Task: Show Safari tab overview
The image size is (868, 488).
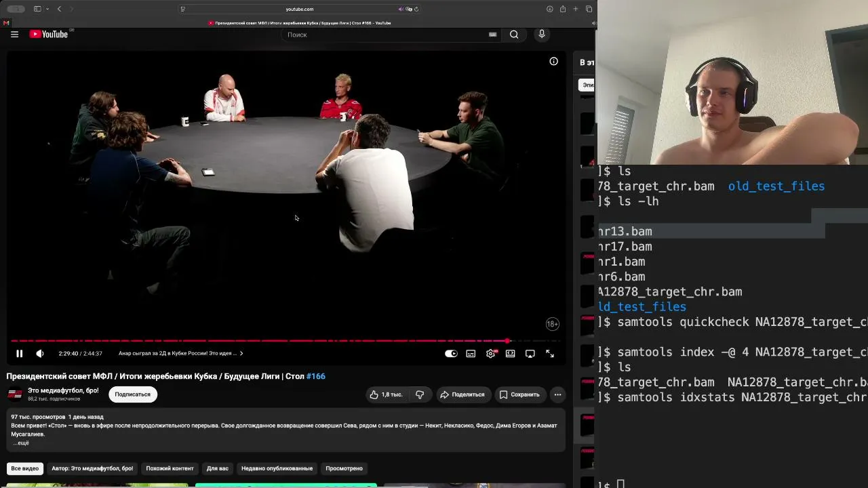Action: [x=589, y=9]
